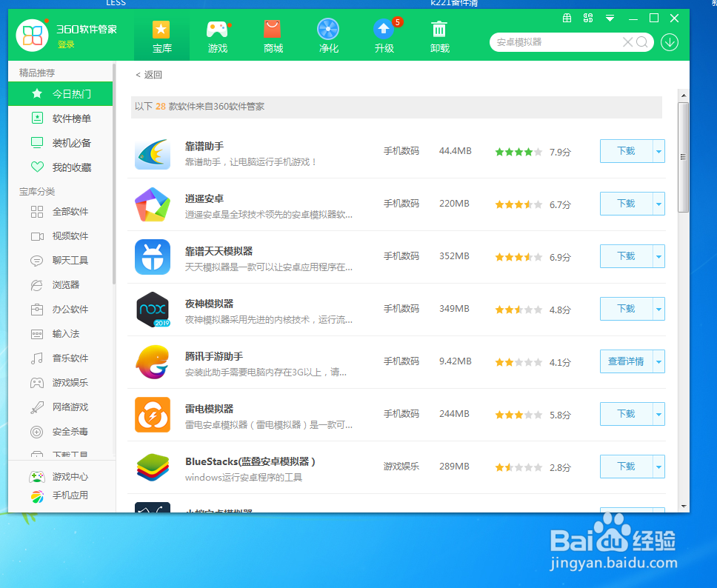Image resolution: width=717 pixels, height=588 pixels.
Task: Click the BlueStacks app icon
Action: point(153,467)
